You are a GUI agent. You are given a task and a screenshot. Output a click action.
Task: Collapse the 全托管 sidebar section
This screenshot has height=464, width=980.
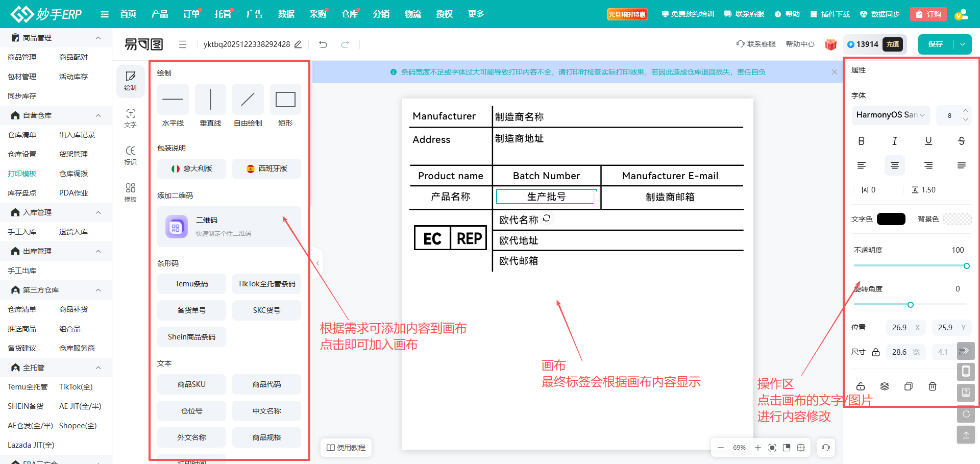coord(99,368)
